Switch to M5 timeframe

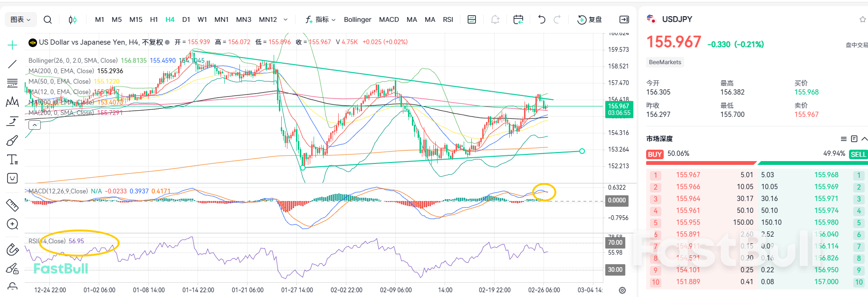click(116, 19)
